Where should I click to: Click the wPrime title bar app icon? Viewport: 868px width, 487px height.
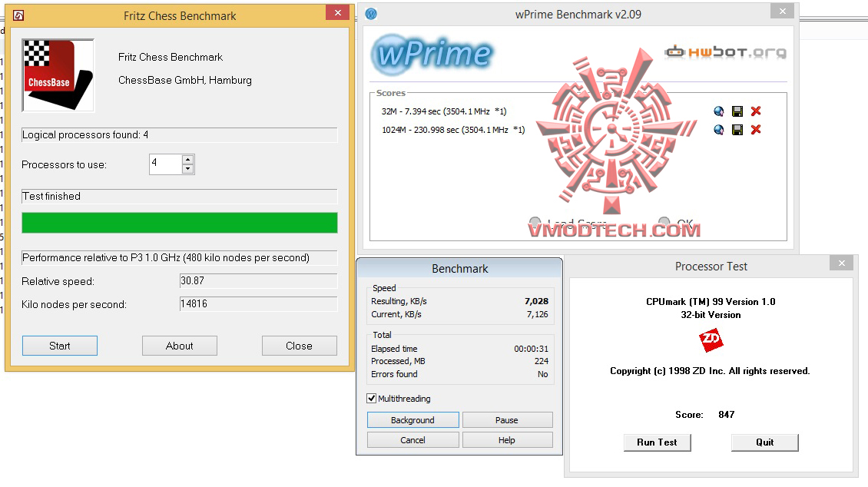(372, 14)
